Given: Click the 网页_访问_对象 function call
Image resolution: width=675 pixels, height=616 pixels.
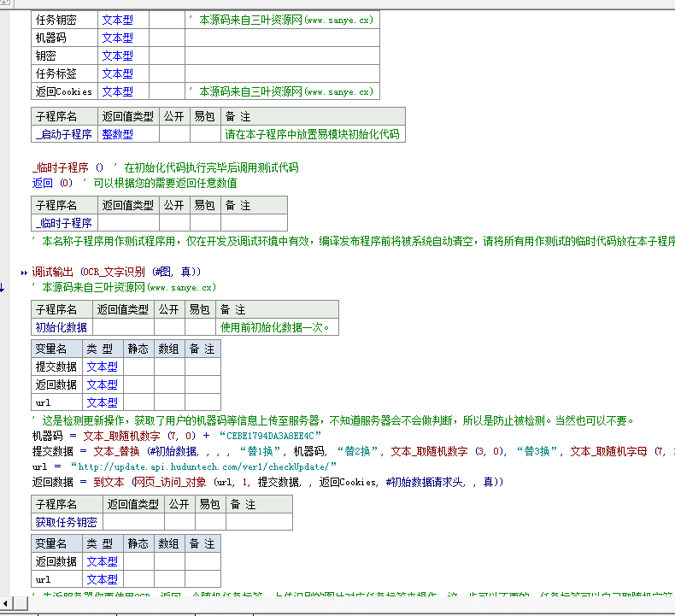Looking at the screenshot, I should click(x=170, y=482).
